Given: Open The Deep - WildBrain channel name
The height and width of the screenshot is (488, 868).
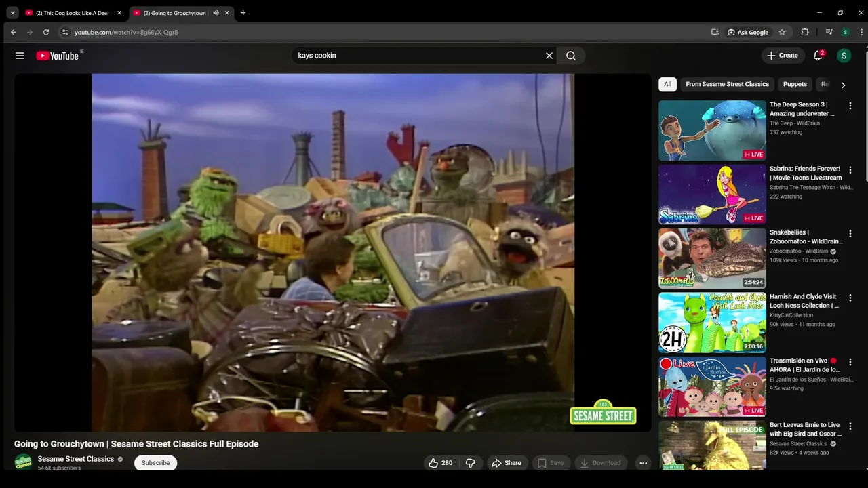Looking at the screenshot, I should click(x=795, y=123).
